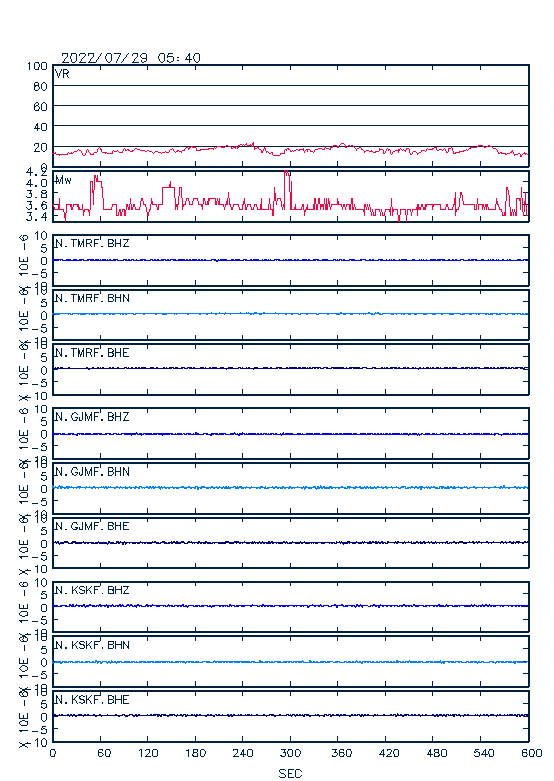Click the N.GJMF.BHN trace label
Viewport: 554px width, 781px height.
[x=92, y=471]
